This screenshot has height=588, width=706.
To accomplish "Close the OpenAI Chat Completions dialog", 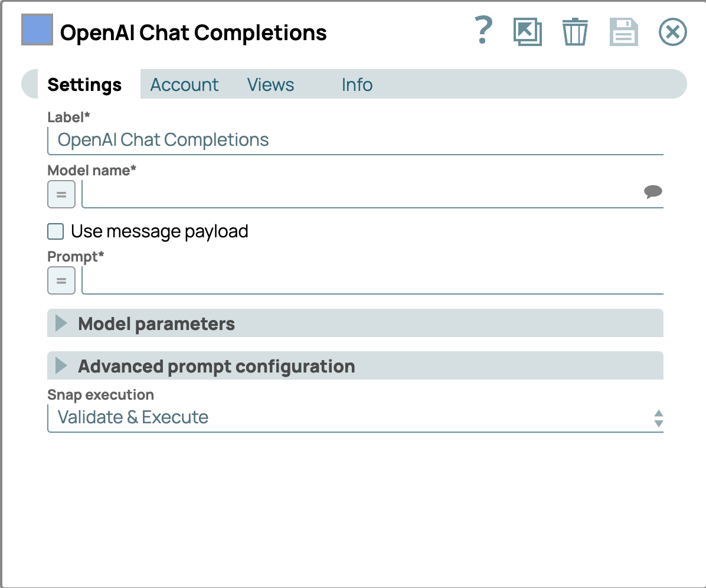I will pos(672,32).
